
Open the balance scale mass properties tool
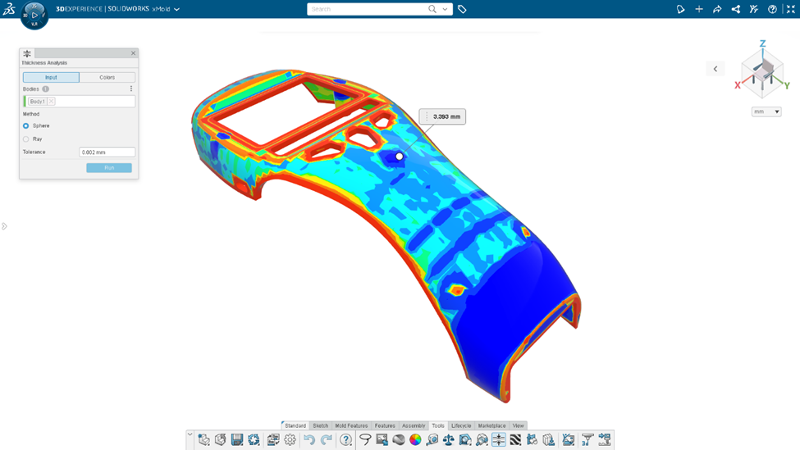pyautogui.click(x=448, y=439)
